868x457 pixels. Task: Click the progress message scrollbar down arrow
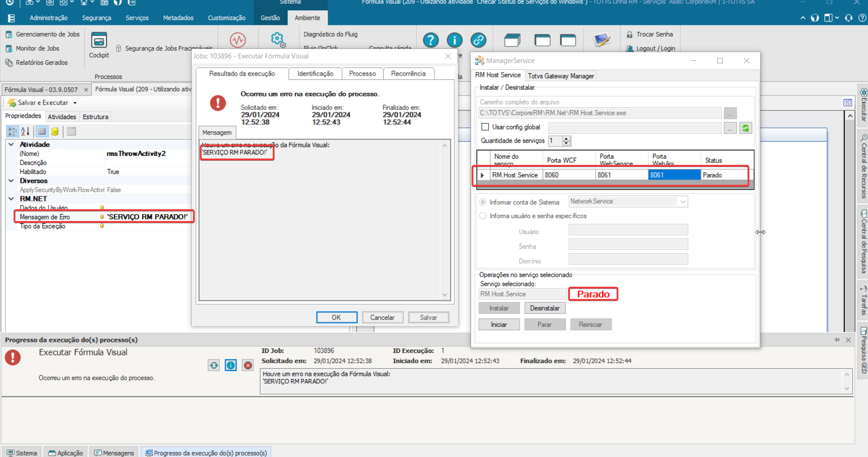coord(847,389)
